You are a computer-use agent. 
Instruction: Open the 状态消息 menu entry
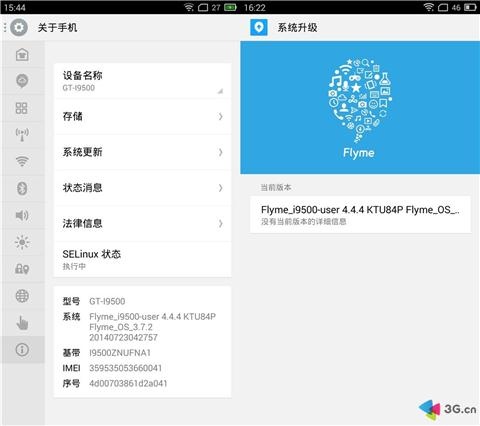pos(142,188)
